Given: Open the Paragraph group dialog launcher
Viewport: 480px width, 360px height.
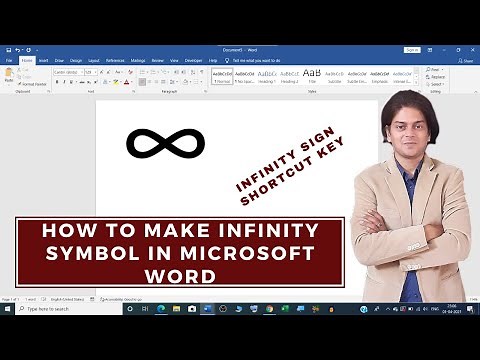Looking at the screenshot, I should pyautogui.click(x=205, y=91).
